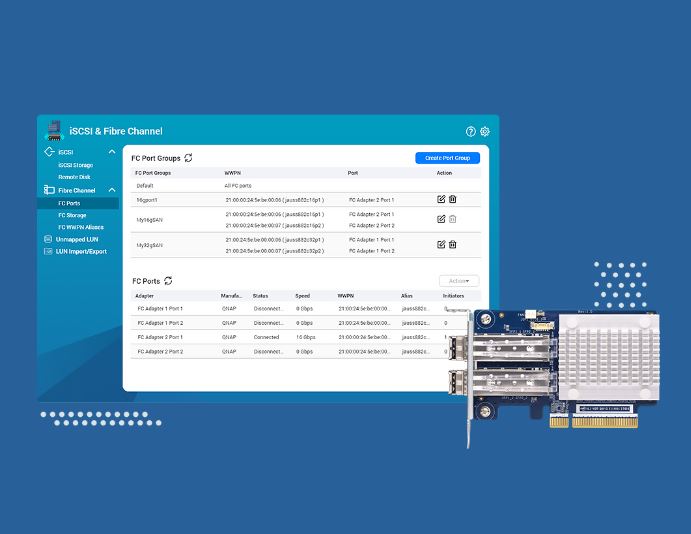Refresh the FC Port Groups list
The height and width of the screenshot is (534, 691).
tap(189, 158)
